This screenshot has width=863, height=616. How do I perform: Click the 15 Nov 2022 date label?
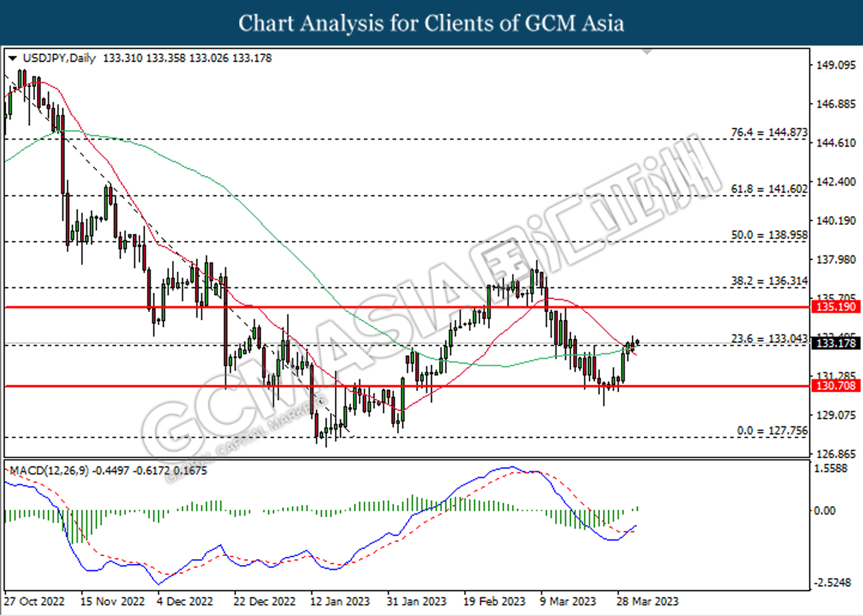tap(112, 602)
